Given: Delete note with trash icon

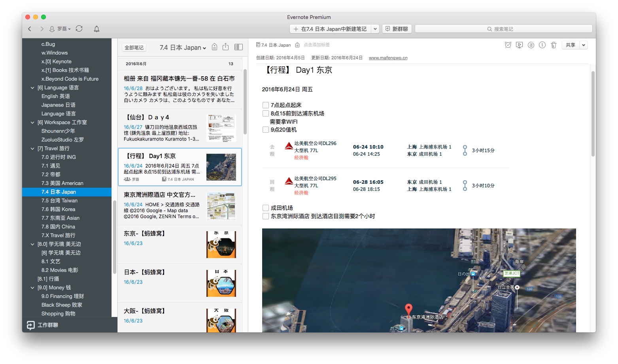Looking at the screenshot, I should (554, 45).
